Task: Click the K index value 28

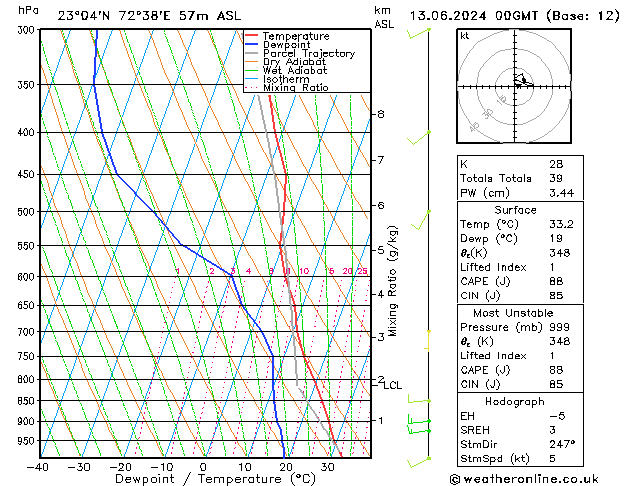Action: (556, 164)
